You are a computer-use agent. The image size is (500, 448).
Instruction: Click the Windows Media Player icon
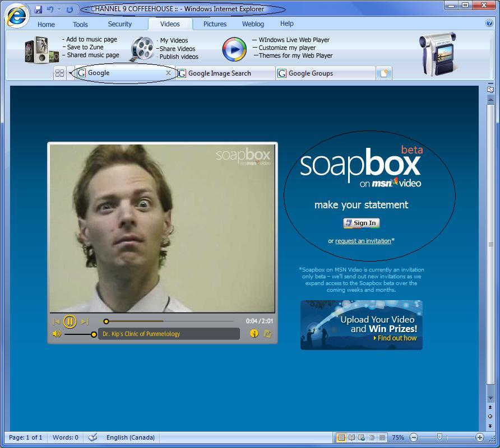coord(234,49)
